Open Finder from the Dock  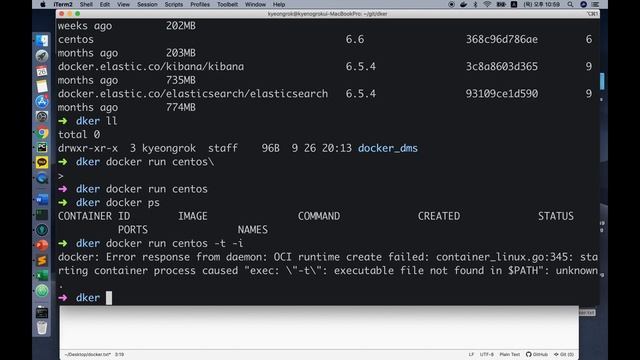coord(42,40)
